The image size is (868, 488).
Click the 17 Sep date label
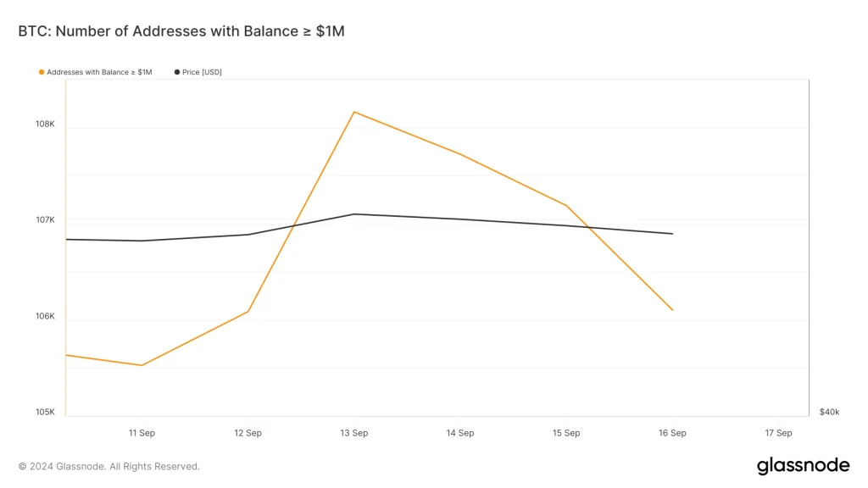click(778, 433)
